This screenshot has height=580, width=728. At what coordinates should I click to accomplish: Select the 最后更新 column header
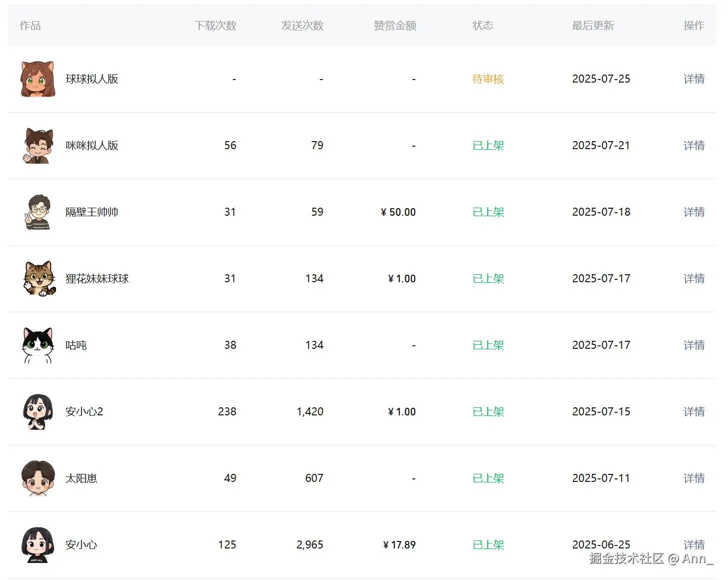pyautogui.click(x=593, y=26)
